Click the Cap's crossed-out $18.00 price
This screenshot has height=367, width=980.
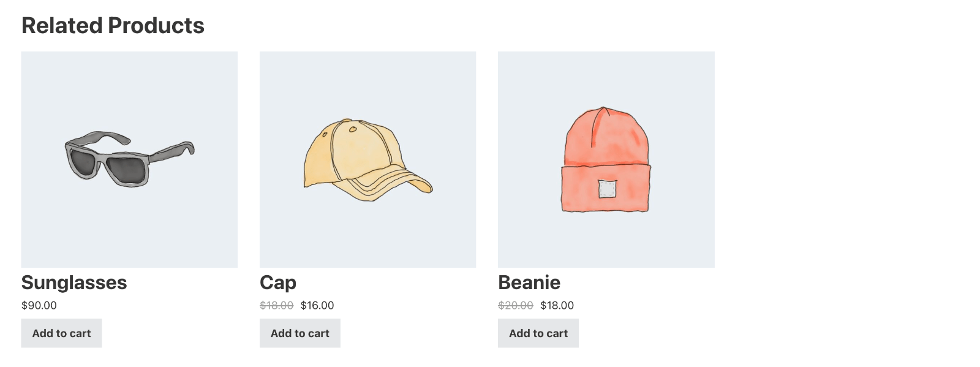coord(276,305)
